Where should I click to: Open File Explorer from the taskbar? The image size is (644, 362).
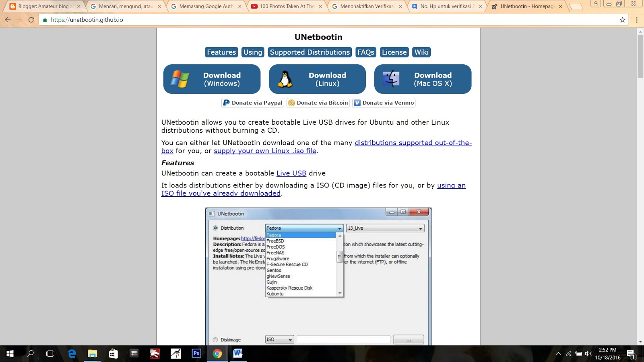click(x=93, y=354)
